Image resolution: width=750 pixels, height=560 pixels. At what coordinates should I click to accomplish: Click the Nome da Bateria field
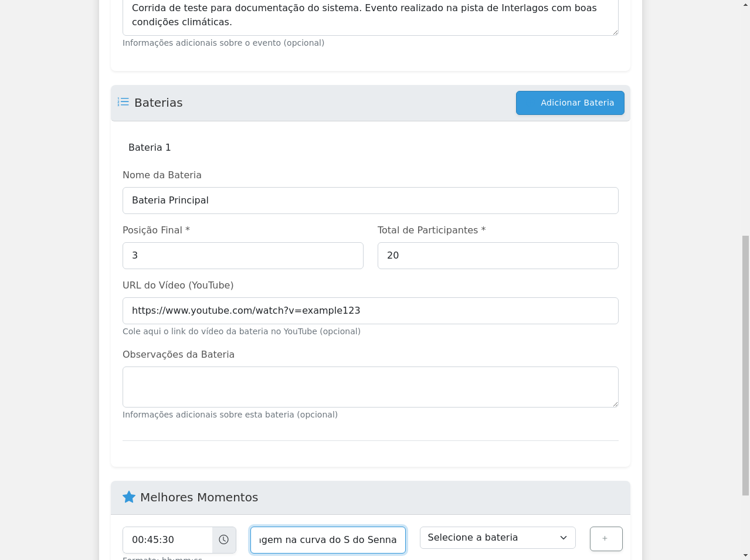[x=370, y=201]
